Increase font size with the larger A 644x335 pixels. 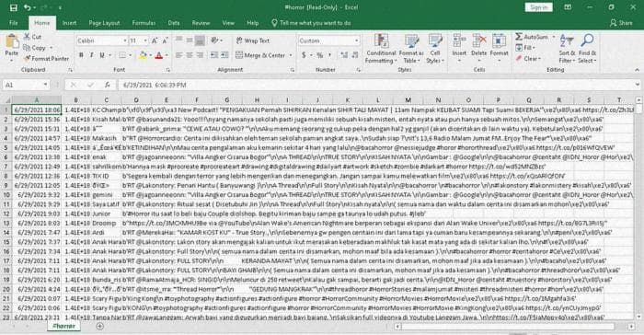pyautogui.click(x=155, y=40)
